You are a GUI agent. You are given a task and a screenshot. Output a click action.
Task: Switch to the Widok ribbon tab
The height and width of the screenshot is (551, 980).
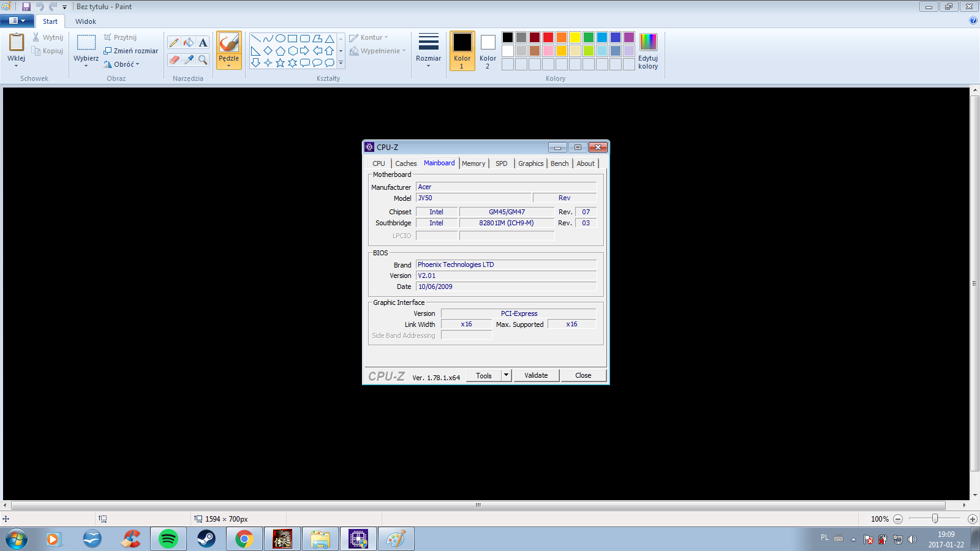pyautogui.click(x=86, y=21)
